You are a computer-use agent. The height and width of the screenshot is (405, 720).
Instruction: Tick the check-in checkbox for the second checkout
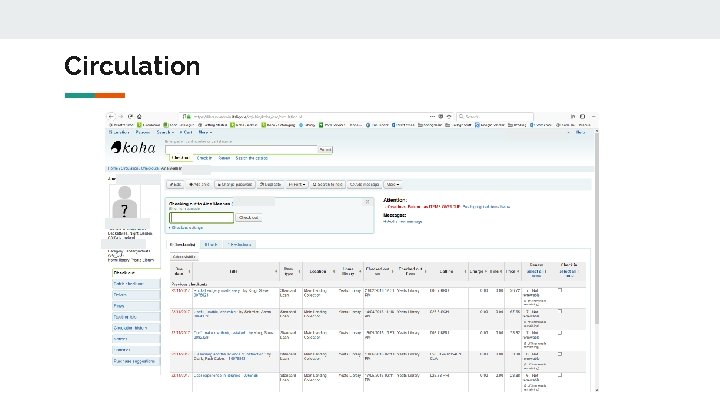point(560,311)
